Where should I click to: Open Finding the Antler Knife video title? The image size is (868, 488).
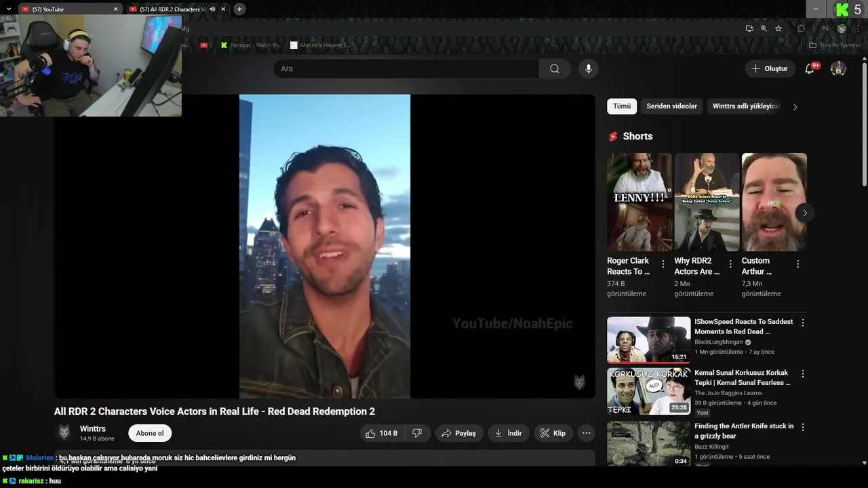coord(744,431)
